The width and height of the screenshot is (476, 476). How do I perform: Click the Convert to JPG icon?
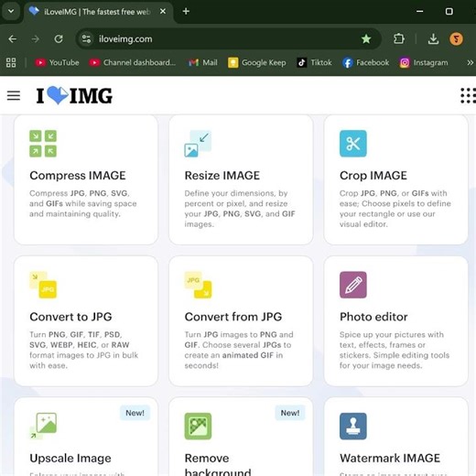[x=43, y=285]
